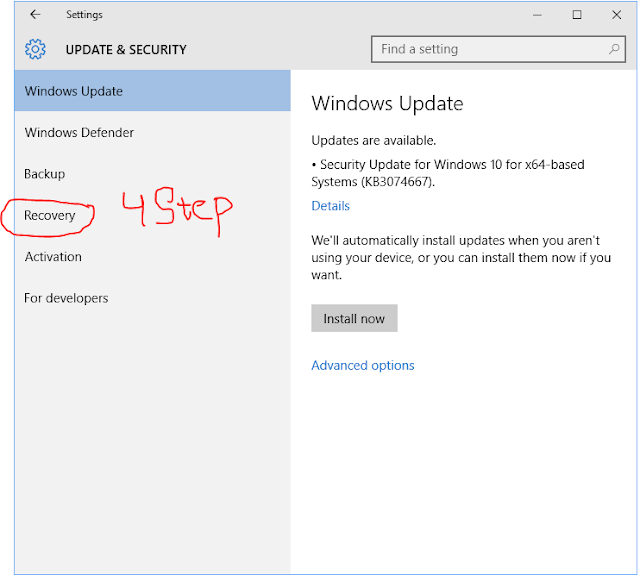Screen dimensions: 640x575
Task: Click the KB3074667 security update entry
Action: point(448,173)
